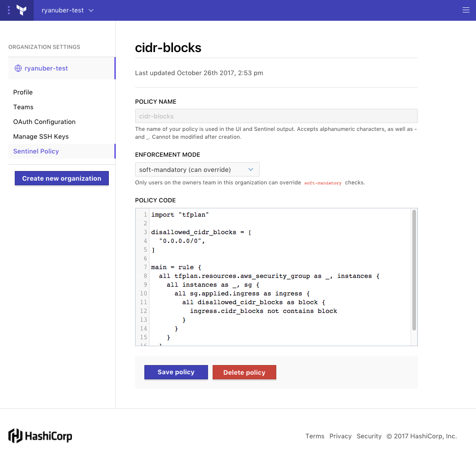Click the globe icon next to ryanuber-test

point(18,68)
